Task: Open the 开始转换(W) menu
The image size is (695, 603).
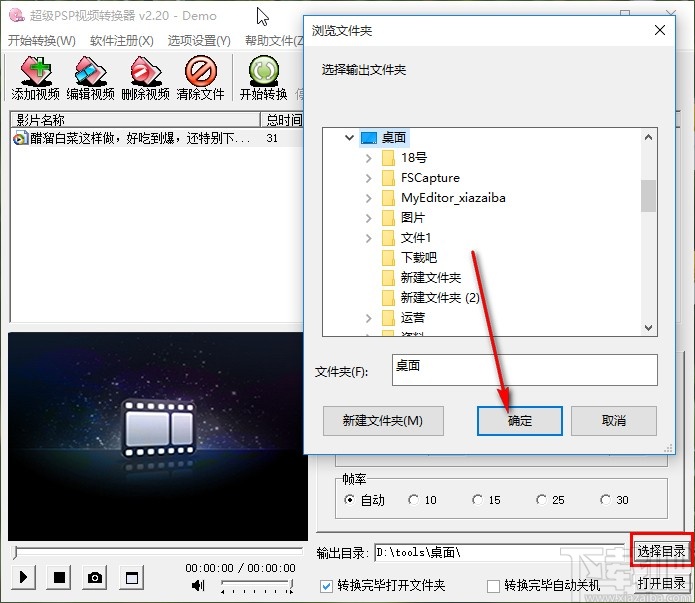Action: pyautogui.click(x=42, y=41)
